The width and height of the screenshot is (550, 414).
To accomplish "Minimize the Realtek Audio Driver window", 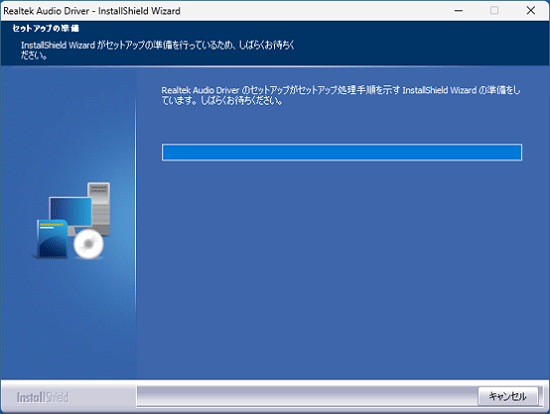I will (x=458, y=11).
